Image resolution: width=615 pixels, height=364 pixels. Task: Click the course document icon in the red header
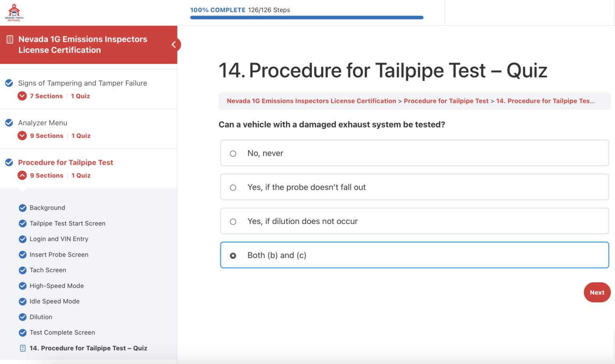coord(10,39)
